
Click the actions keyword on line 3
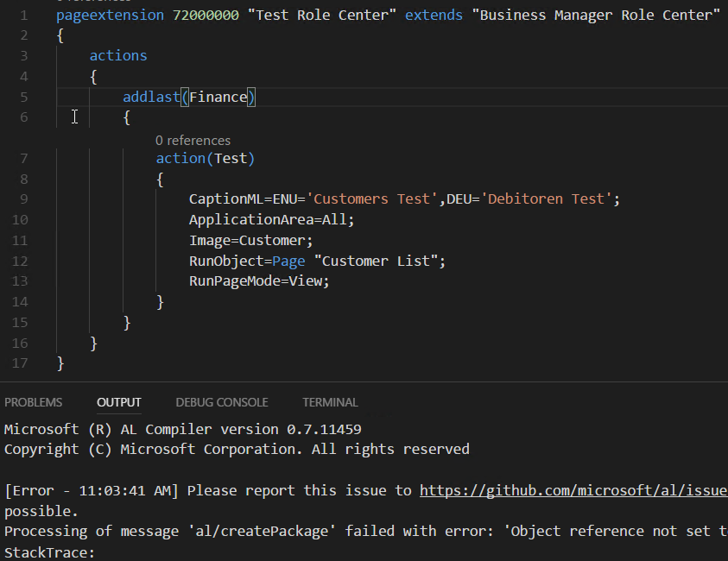[x=117, y=55]
